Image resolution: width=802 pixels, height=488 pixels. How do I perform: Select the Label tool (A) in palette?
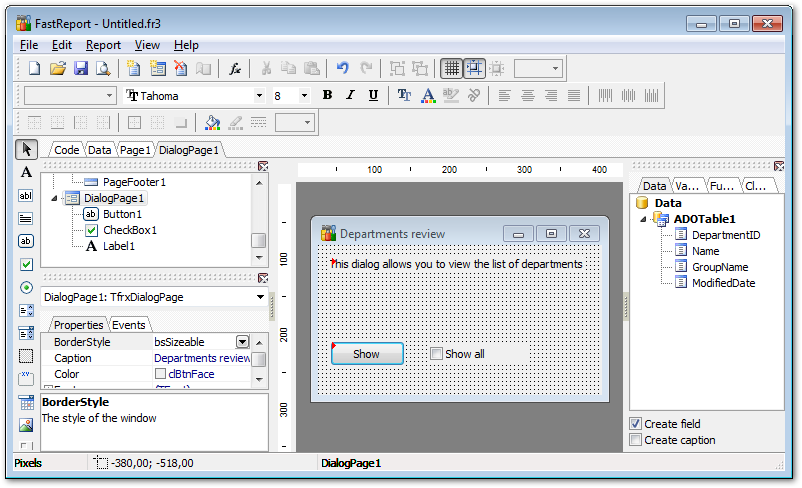[26, 172]
